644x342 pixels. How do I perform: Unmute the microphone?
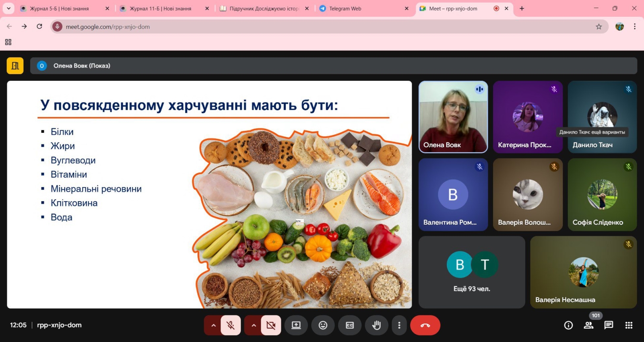(x=231, y=325)
